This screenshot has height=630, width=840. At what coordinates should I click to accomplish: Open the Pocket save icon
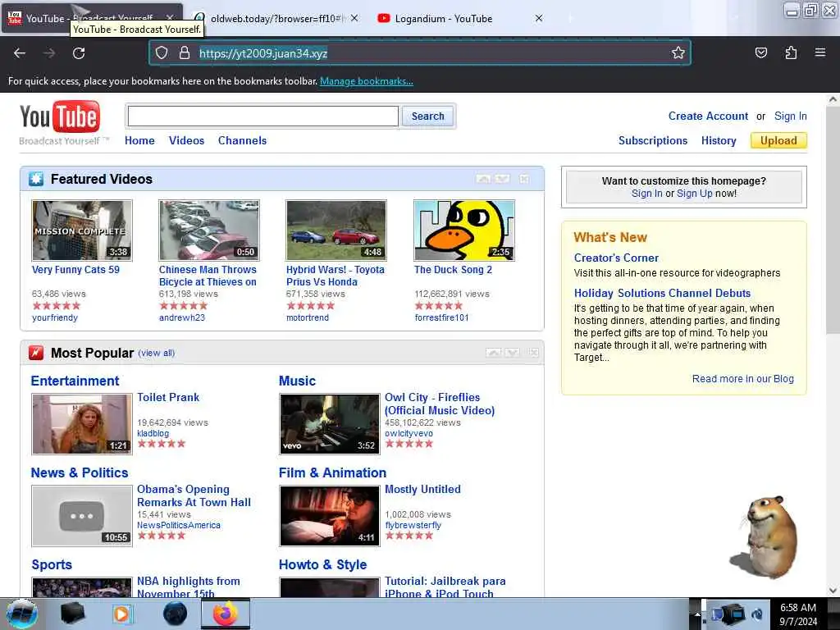(761, 52)
